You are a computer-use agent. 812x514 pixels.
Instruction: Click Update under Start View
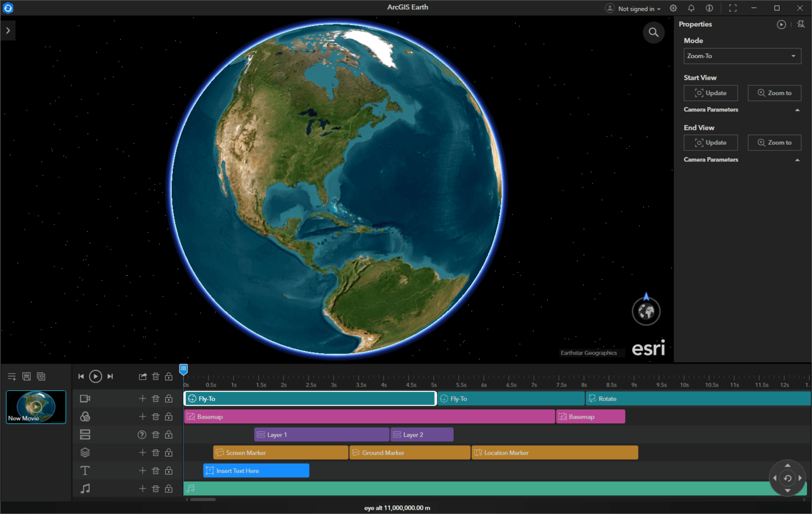[x=711, y=93]
